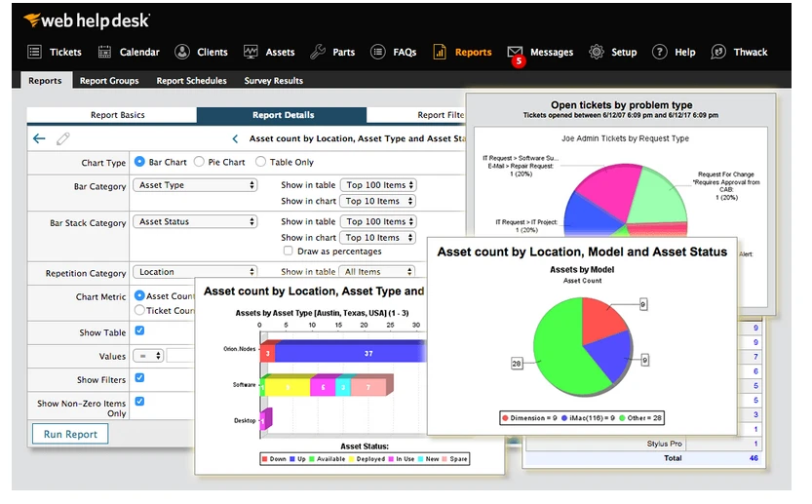Click the Run Report button
Image resolution: width=812 pixels, height=504 pixels.
[70, 434]
